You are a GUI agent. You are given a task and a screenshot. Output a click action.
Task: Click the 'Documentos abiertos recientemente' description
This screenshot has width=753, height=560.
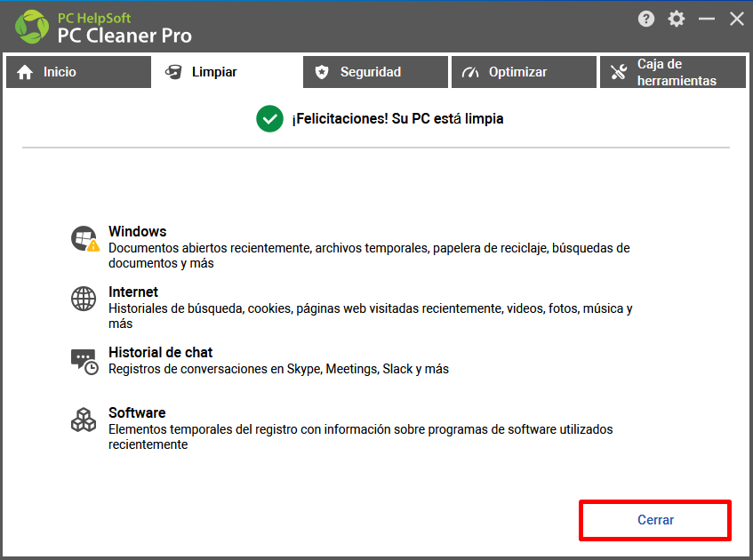(x=369, y=255)
